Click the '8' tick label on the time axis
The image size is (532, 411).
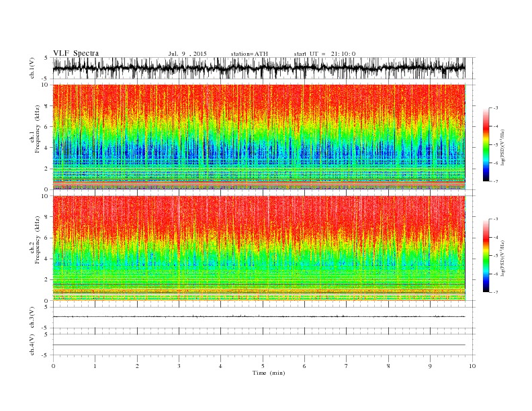(x=388, y=366)
